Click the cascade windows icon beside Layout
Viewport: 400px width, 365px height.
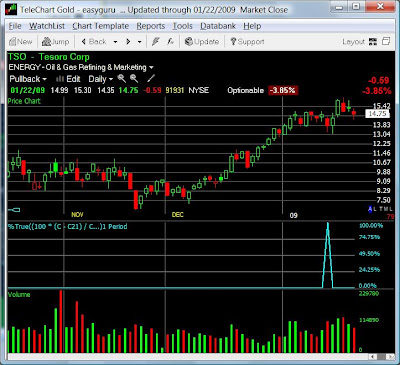click(386, 41)
